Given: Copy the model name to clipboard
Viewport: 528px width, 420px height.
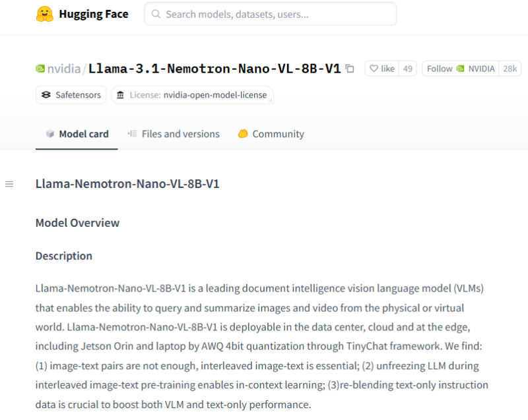Looking at the screenshot, I should coord(350,69).
